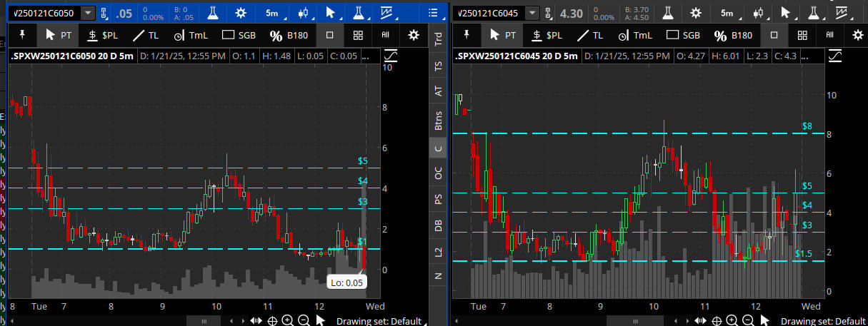Expand the left chart's 5m timeframe menu
Screen dimensions: 868x326
[272, 13]
